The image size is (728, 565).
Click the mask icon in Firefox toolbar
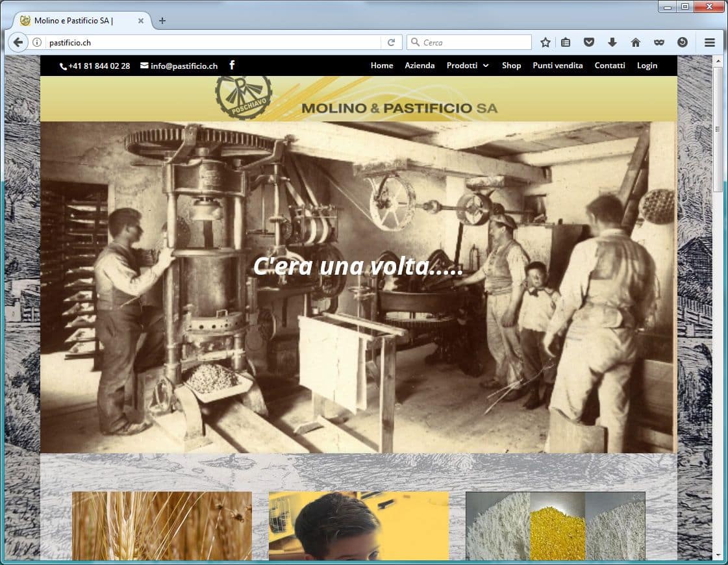point(659,42)
